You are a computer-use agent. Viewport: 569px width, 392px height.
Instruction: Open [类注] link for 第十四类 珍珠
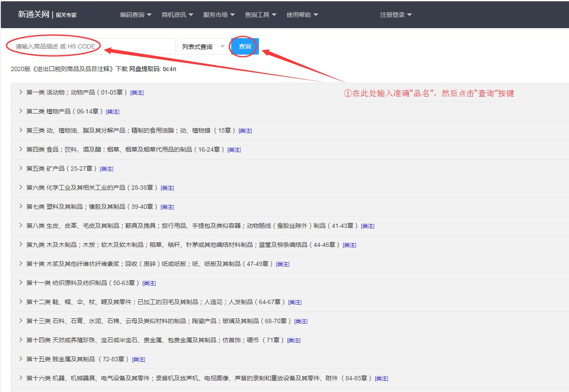[294, 340]
